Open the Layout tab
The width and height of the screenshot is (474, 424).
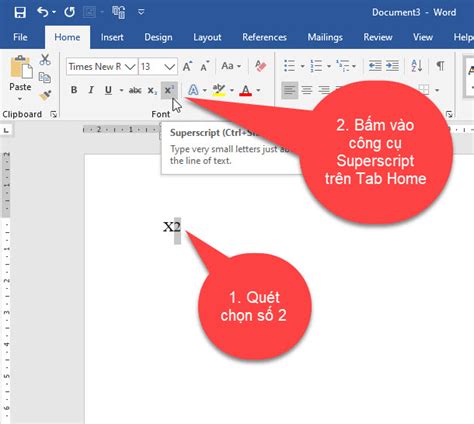[x=207, y=37]
